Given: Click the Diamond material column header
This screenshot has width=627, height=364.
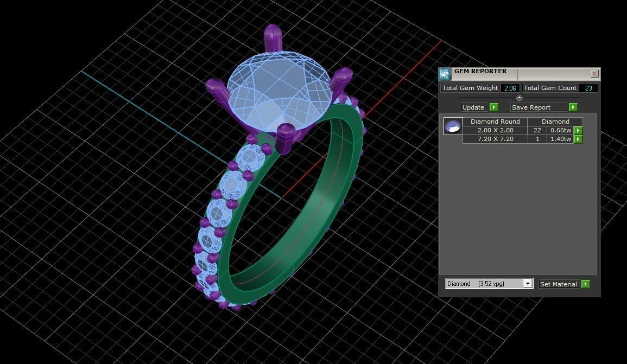Looking at the screenshot, I should pos(555,122).
